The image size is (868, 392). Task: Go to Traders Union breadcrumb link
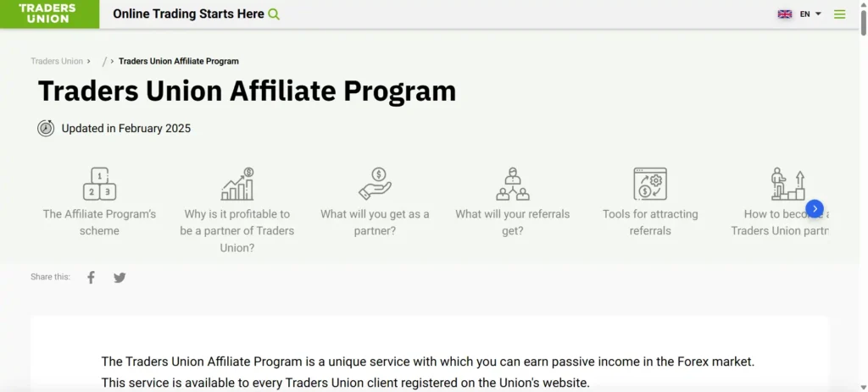click(x=57, y=61)
